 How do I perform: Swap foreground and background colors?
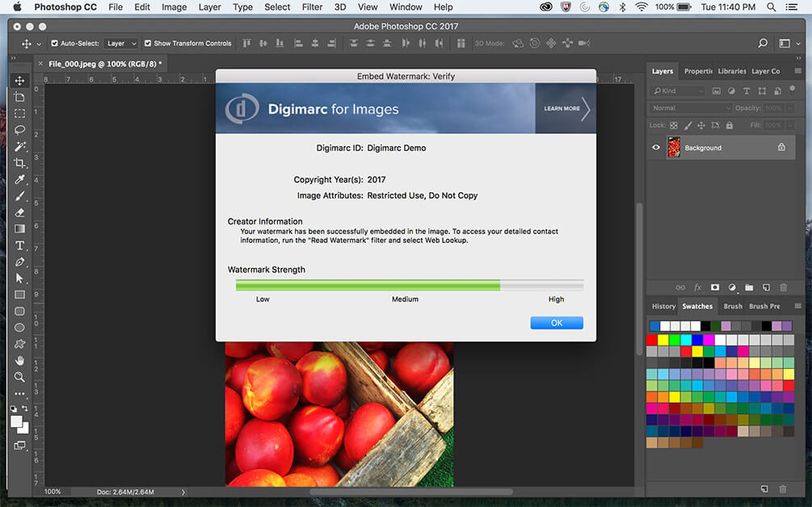point(24,409)
